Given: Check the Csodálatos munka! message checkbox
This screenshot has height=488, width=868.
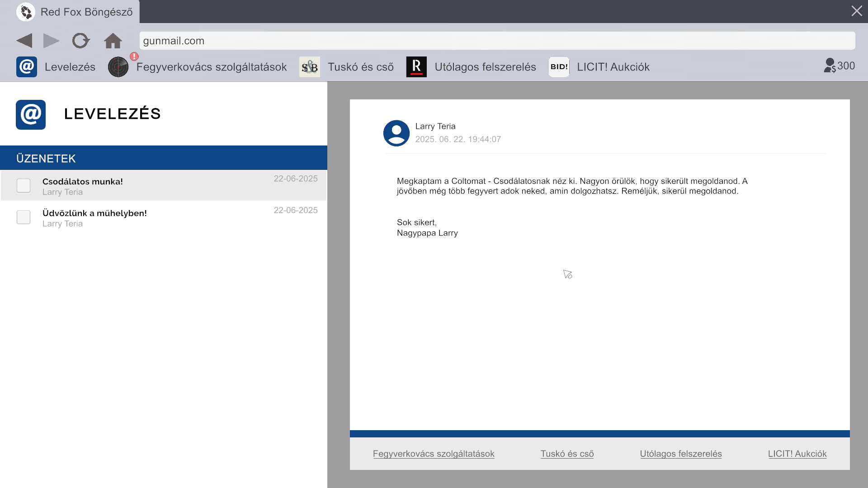Looking at the screenshot, I should point(24,186).
